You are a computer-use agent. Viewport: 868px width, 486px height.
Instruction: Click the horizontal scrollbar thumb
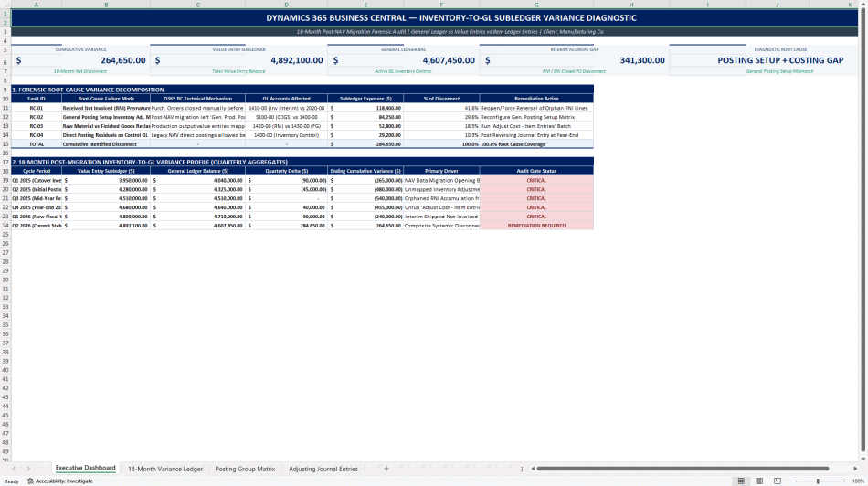point(683,469)
